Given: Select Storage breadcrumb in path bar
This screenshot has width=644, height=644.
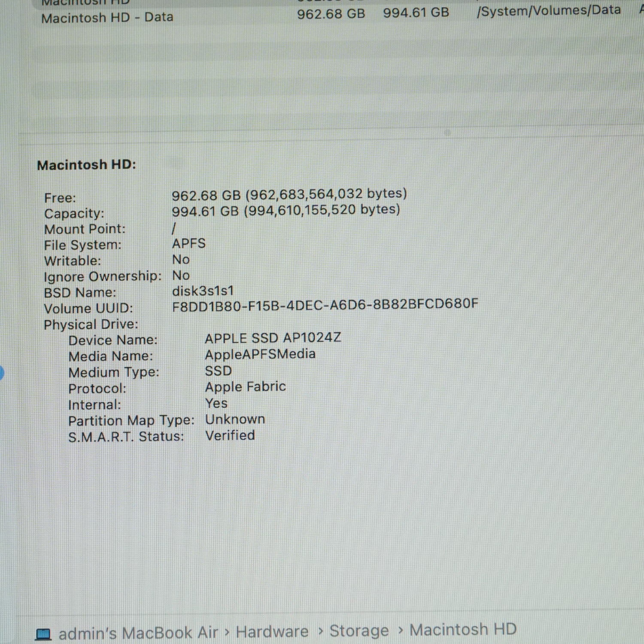Looking at the screenshot, I should point(359,631).
